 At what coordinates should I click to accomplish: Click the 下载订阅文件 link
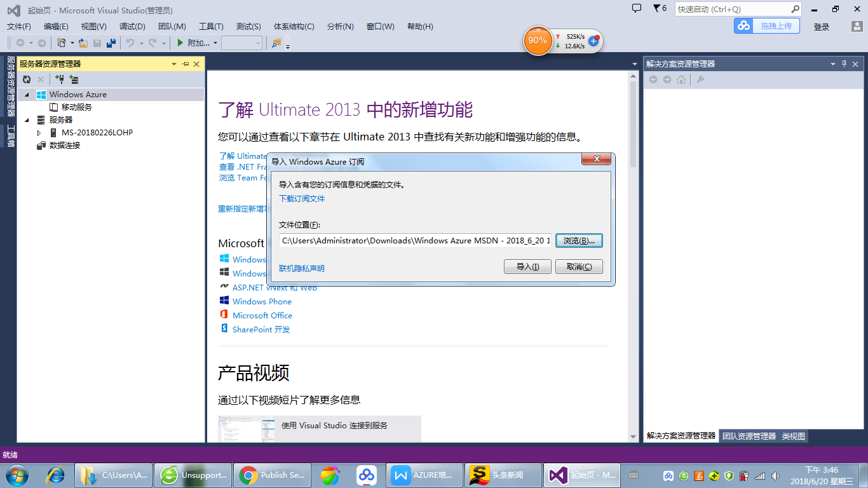(x=302, y=199)
